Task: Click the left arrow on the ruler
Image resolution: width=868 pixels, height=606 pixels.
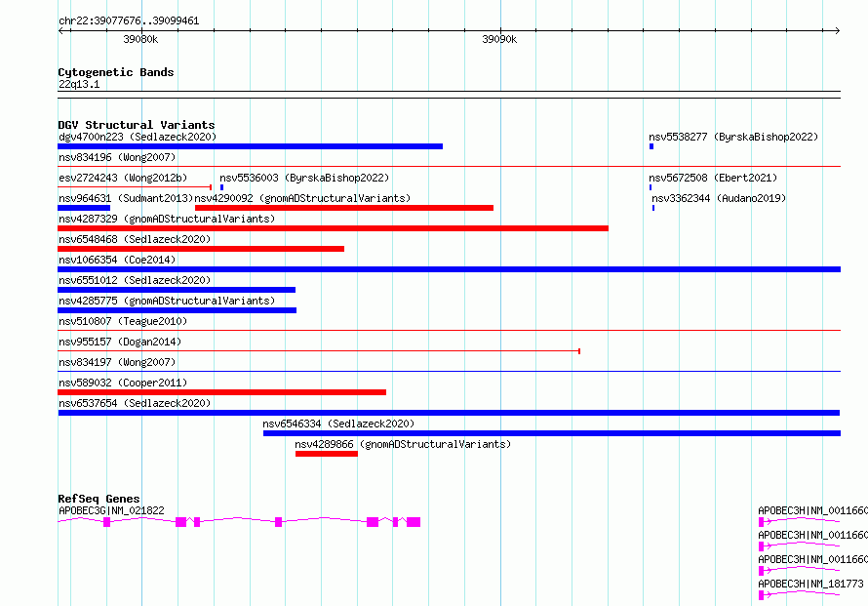Action: [x=61, y=31]
